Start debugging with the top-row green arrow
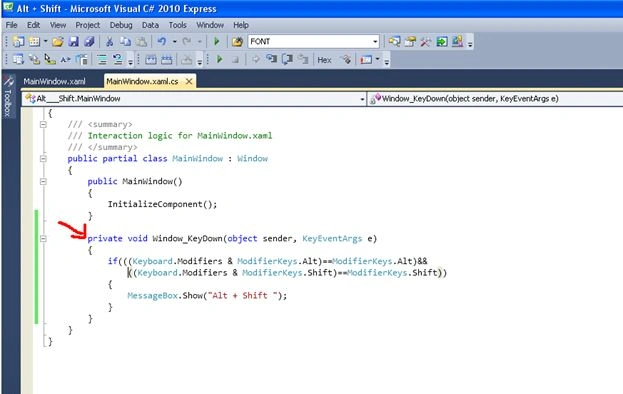This screenshot has height=394, width=623. click(217, 41)
